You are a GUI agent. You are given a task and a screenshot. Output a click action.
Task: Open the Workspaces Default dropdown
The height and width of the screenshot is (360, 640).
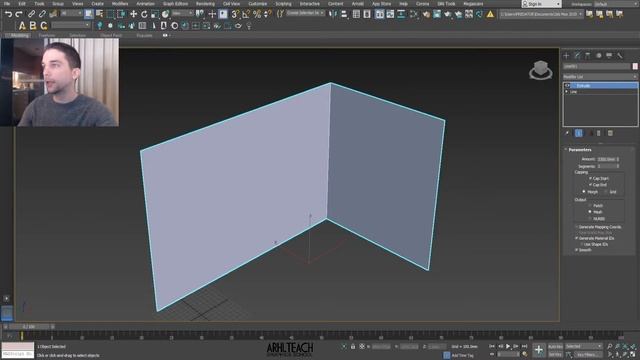(x=617, y=4)
